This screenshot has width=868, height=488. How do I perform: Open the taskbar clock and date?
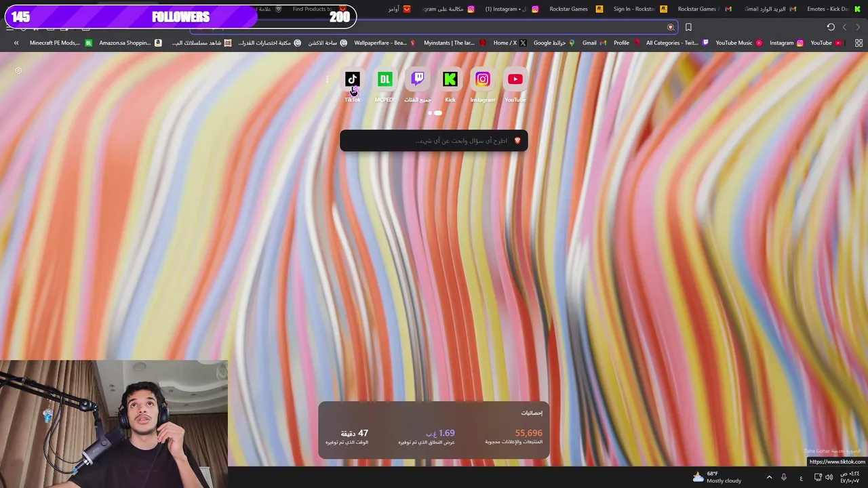pos(850,477)
